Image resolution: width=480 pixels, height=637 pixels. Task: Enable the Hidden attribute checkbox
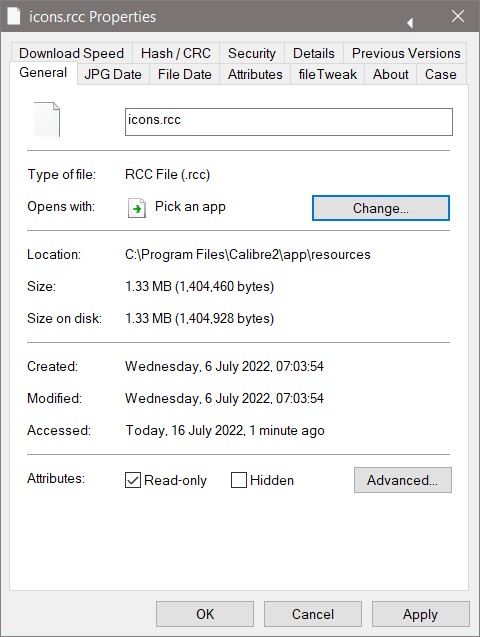coord(239,480)
